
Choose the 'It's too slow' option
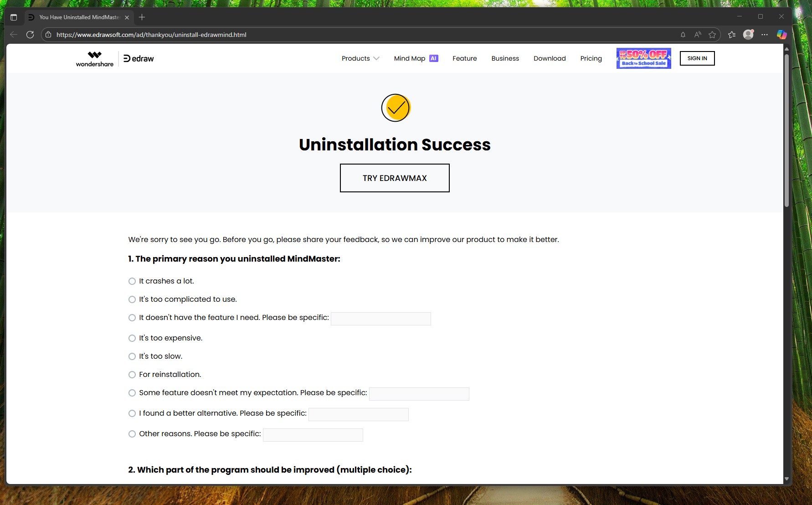[132, 356]
